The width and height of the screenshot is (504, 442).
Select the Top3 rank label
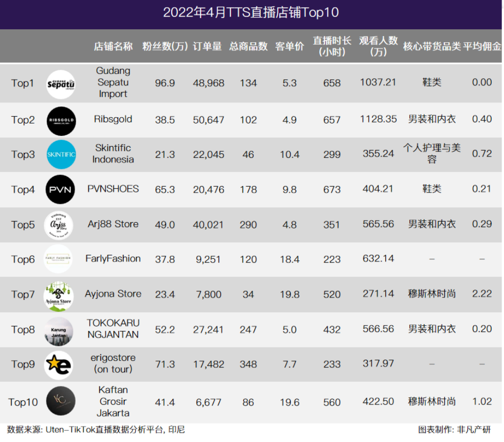coord(23,154)
